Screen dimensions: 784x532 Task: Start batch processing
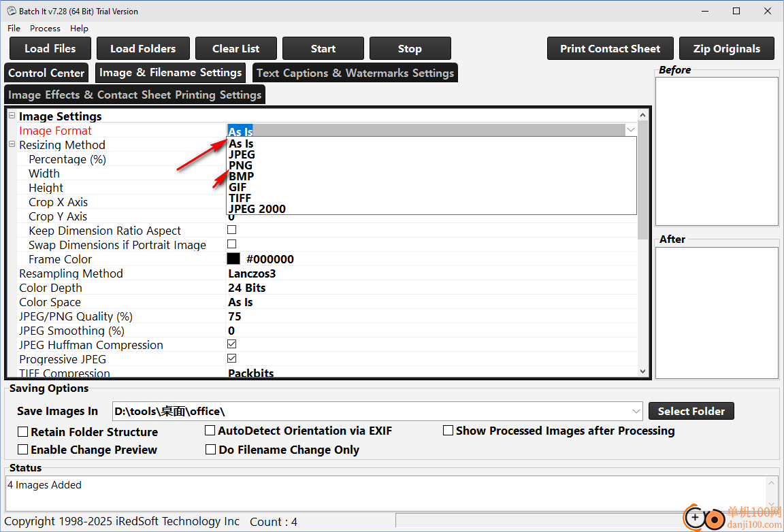(x=323, y=48)
